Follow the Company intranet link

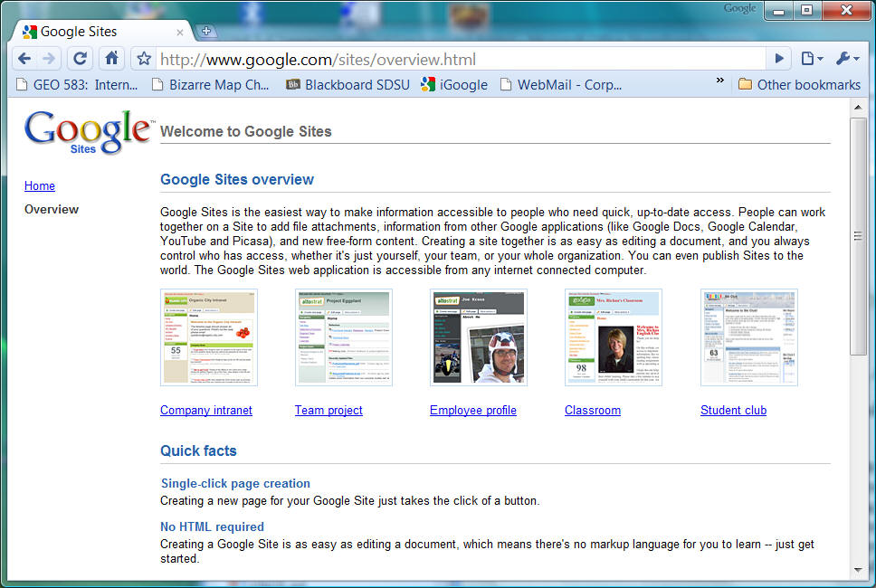[x=206, y=411]
